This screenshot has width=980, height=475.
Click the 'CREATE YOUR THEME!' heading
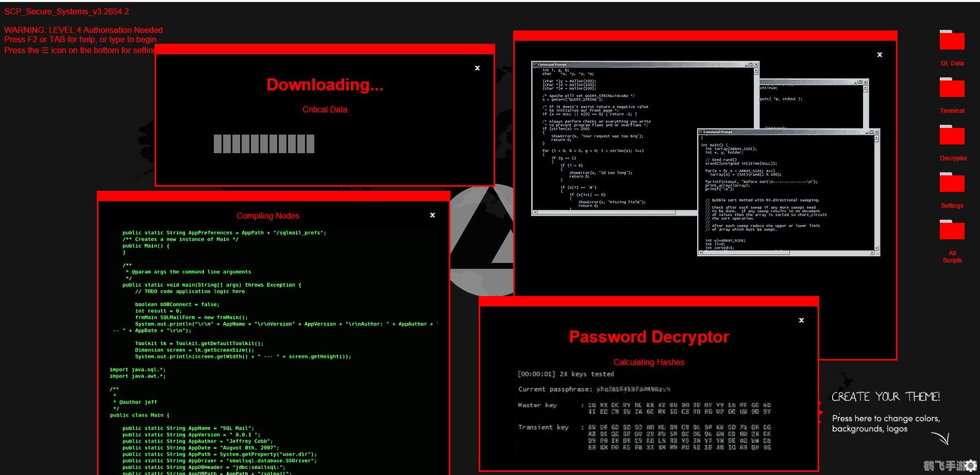click(x=885, y=397)
